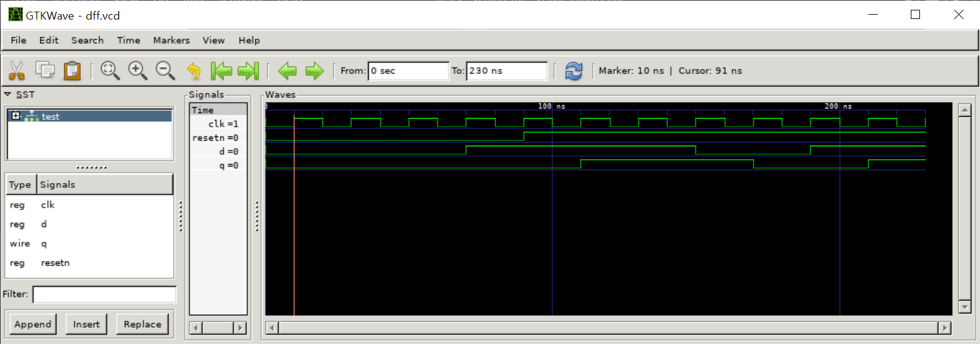
Task: Click the Zoom Undo arrow icon
Action: coord(194,71)
